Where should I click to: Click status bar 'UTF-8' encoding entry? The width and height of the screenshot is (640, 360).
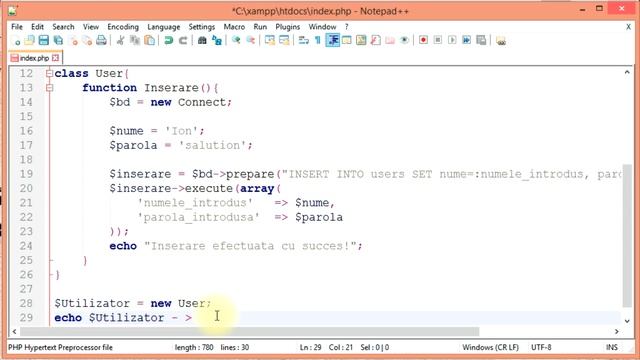click(541, 347)
